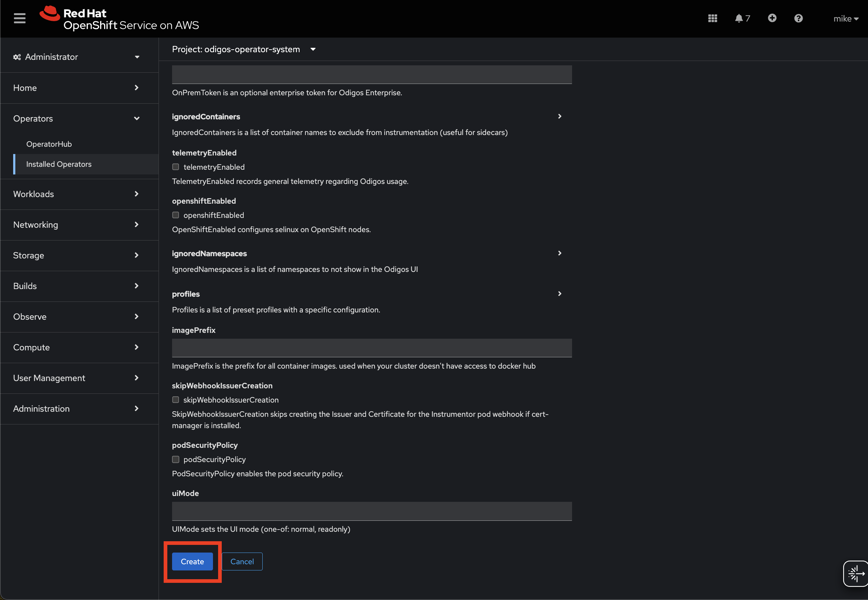Click the hamburger navigation toggle icon
The image size is (868, 600).
point(20,18)
